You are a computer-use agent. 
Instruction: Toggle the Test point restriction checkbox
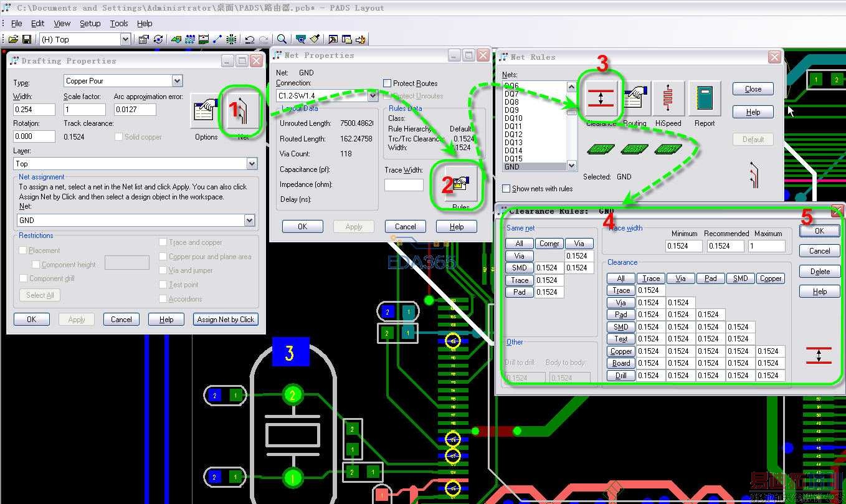163,285
